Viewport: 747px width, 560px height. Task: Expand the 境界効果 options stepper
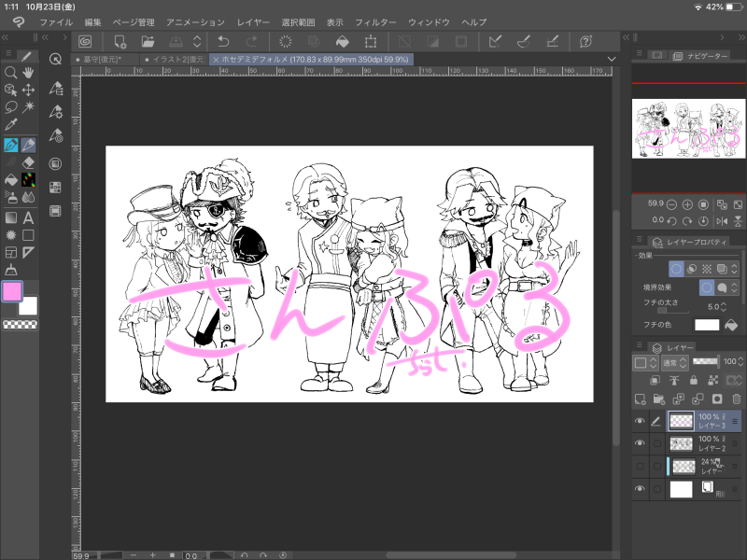(x=734, y=287)
